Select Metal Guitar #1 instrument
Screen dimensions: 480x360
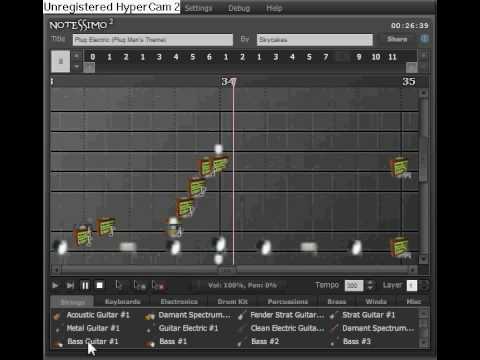click(93, 328)
